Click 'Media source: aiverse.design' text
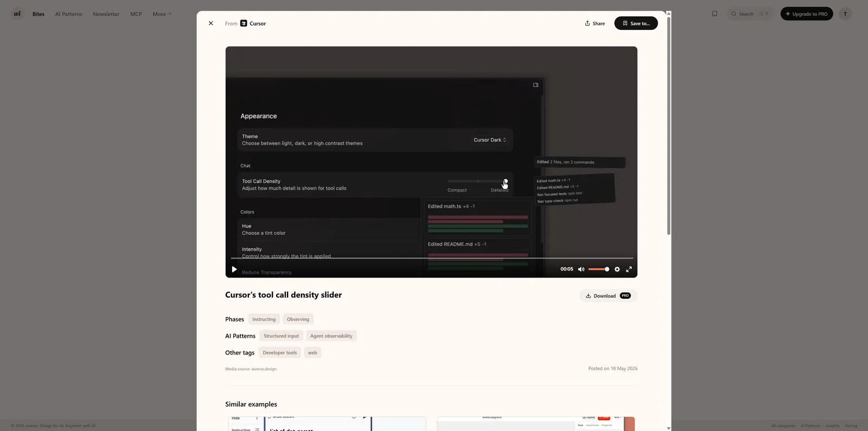 pos(251,369)
